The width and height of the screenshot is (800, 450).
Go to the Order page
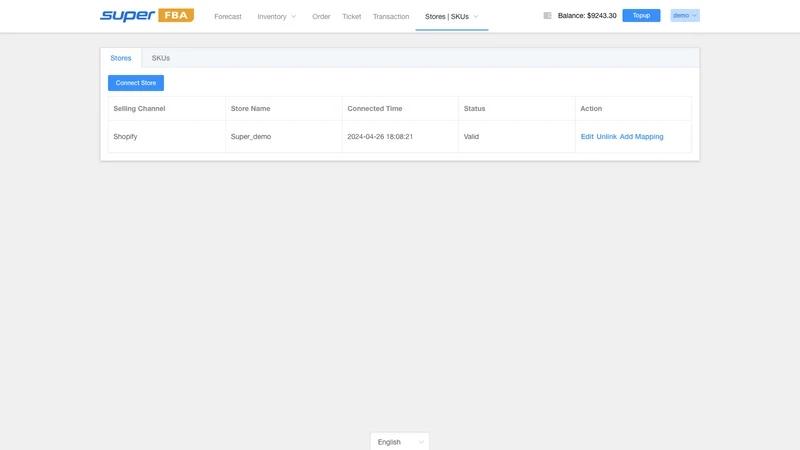coord(321,16)
